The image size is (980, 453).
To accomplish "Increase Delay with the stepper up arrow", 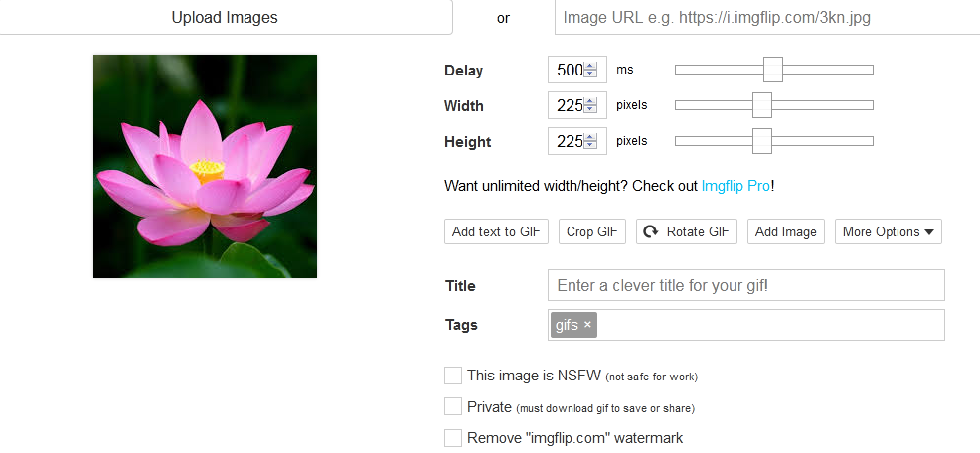I will pos(590,66).
